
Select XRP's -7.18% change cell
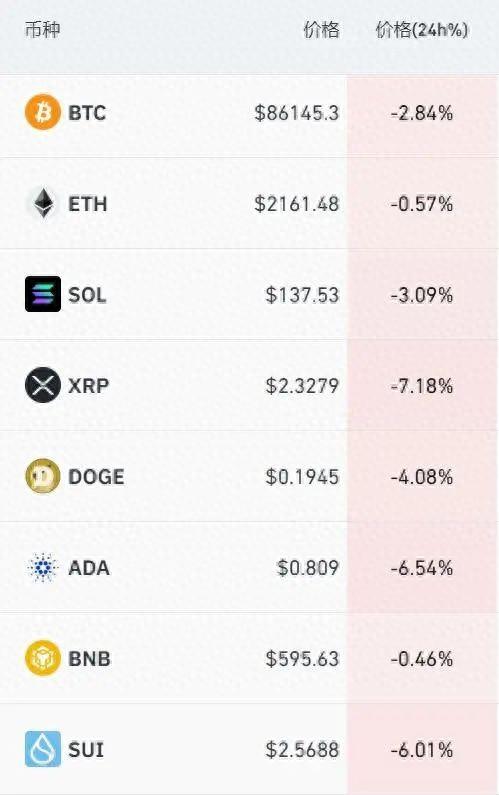point(422,386)
